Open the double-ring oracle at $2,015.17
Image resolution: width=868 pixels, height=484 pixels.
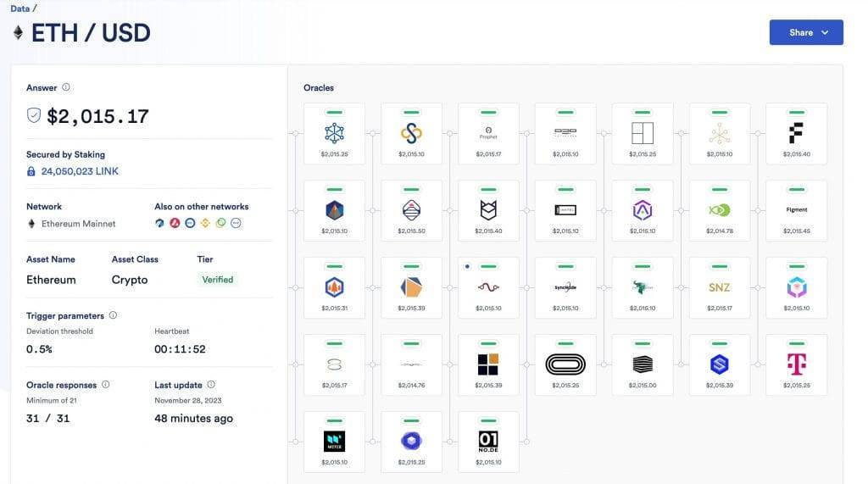(334, 364)
